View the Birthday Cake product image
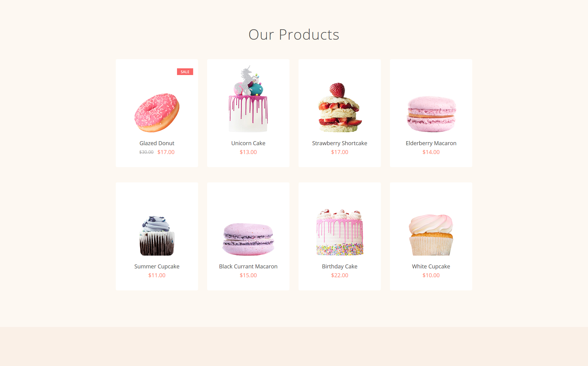 340,232
